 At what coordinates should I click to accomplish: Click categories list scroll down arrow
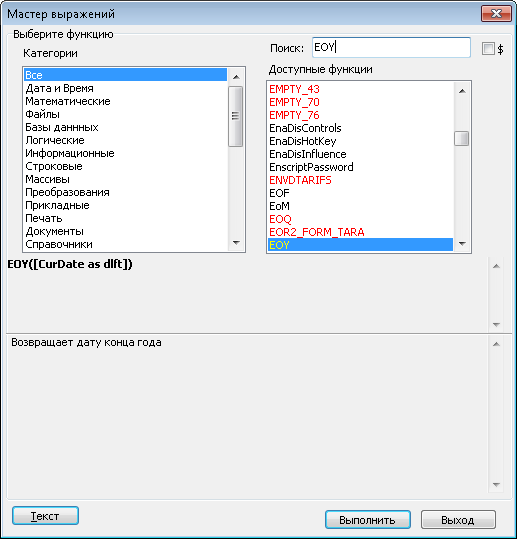point(236,243)
